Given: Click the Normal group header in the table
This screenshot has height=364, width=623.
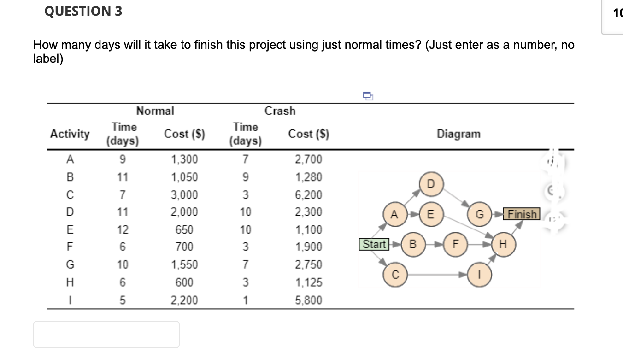Looking at the screenshot, I should (155, 111).
